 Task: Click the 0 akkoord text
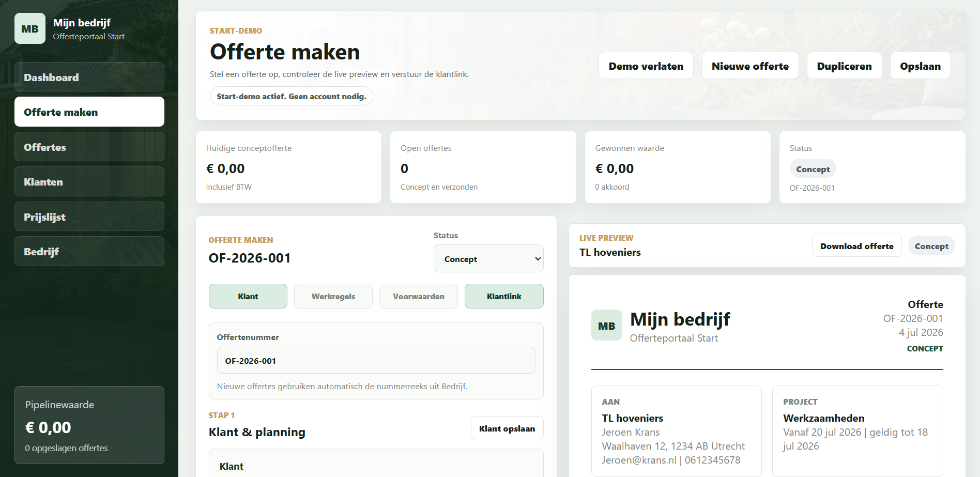pyautogui.click(x=612, y=187)
